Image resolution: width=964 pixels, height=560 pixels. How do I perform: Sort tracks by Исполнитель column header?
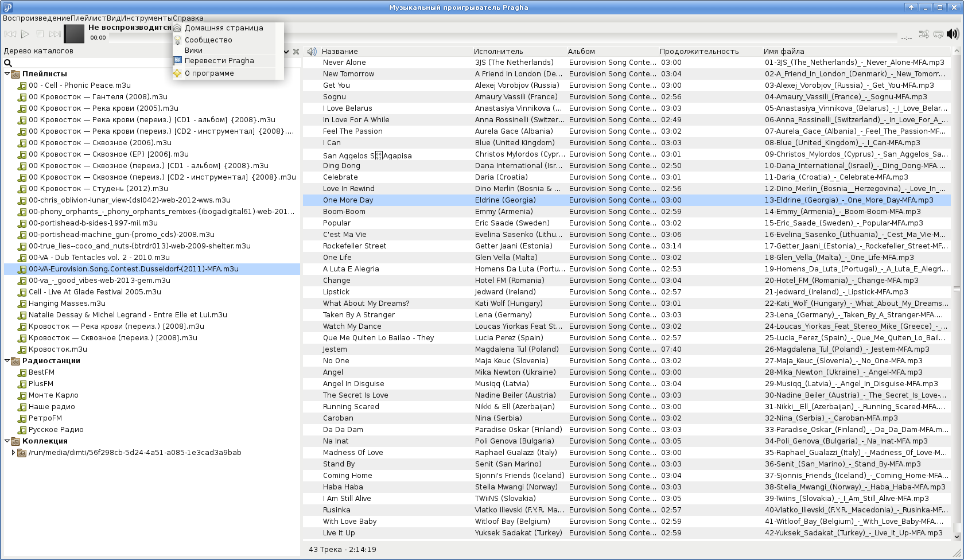498,52
